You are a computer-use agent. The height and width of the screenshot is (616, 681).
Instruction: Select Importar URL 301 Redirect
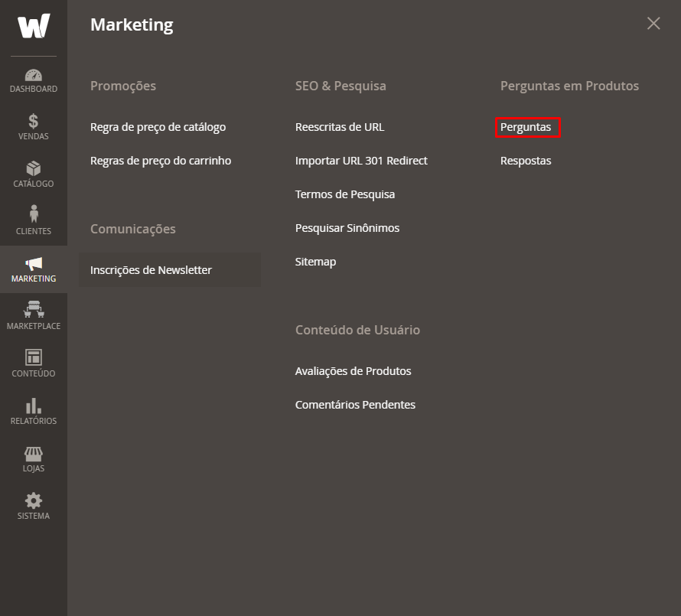(361, 161)
